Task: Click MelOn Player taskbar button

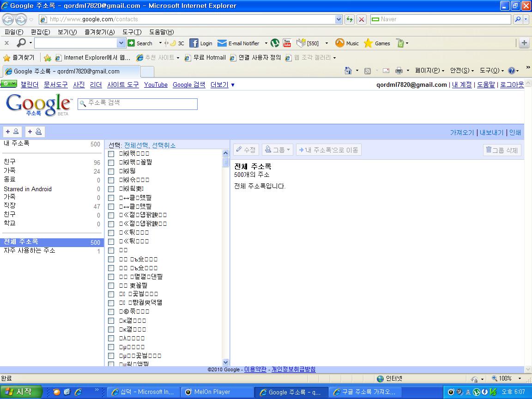Action: tap(217, 392)
